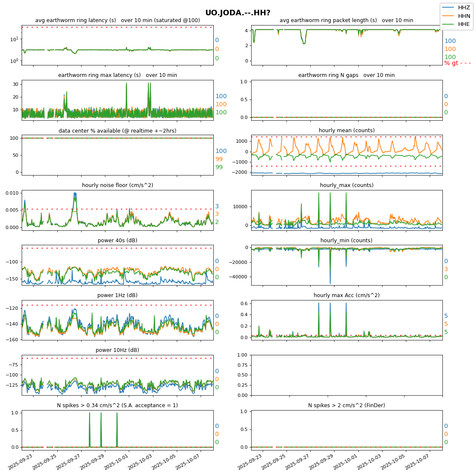Click the hourly max Acc plot title

point(346,295)
